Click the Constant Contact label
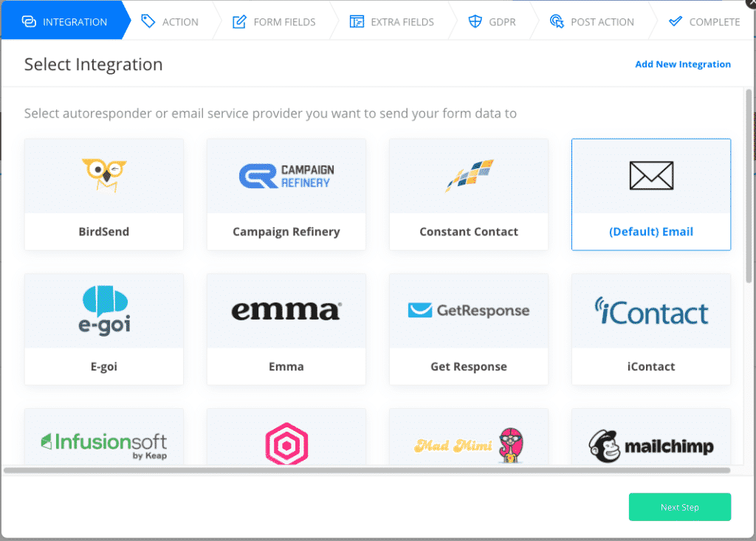 click(x=469, y=232)
